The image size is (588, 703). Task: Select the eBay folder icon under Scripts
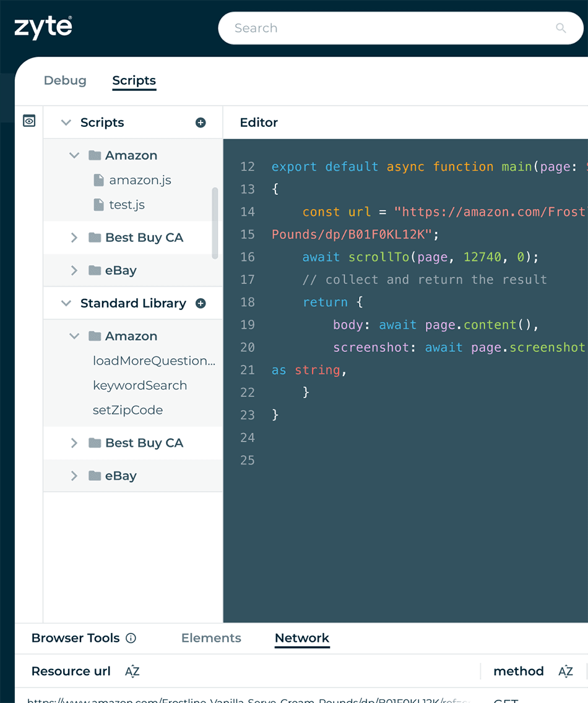point(95,270)
